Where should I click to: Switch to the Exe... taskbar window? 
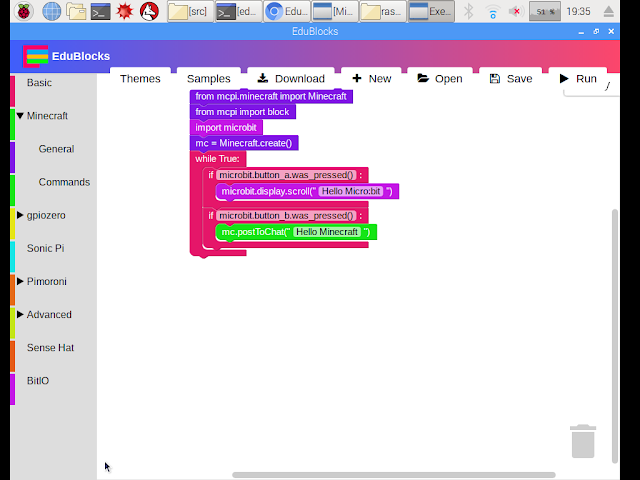431,11
